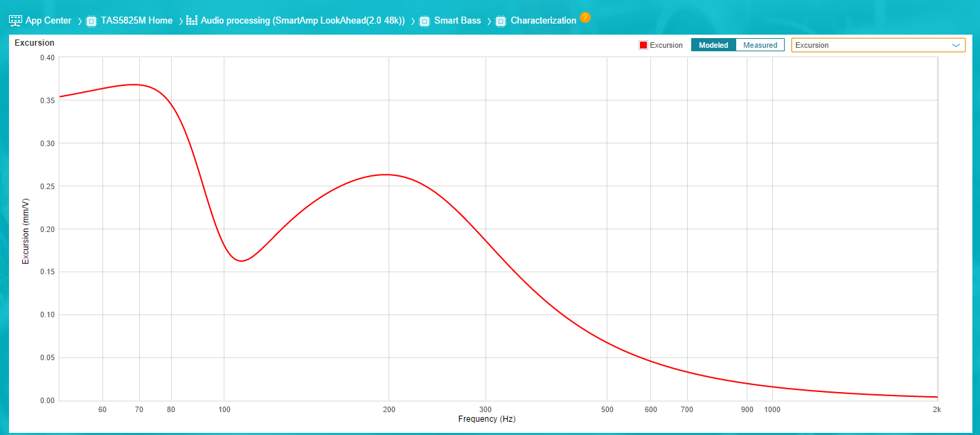Click the curve dip just above 100 Hz
980x435 pixels.
240,260
